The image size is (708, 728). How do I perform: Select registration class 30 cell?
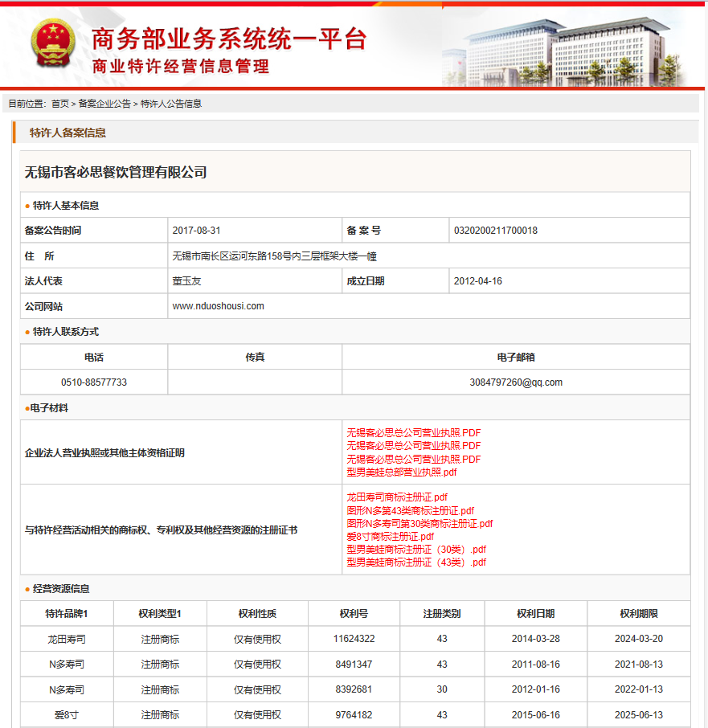click(x=442, y=689)
